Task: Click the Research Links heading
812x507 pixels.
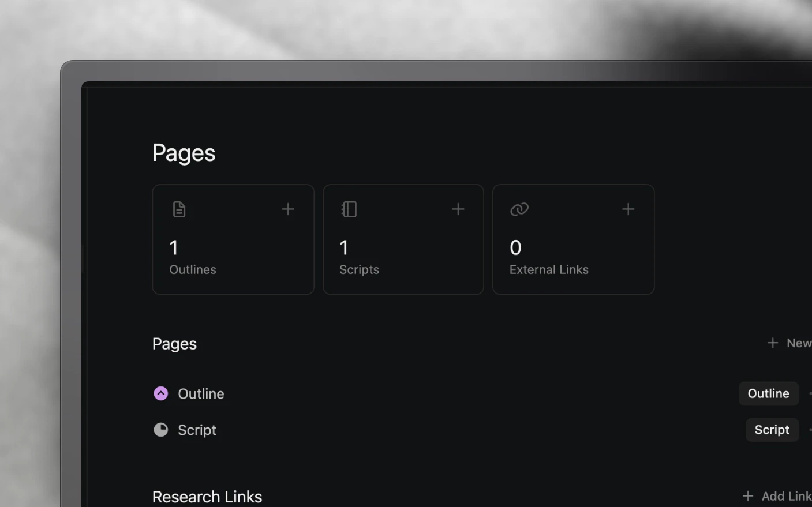Action: tap(207, 497)
